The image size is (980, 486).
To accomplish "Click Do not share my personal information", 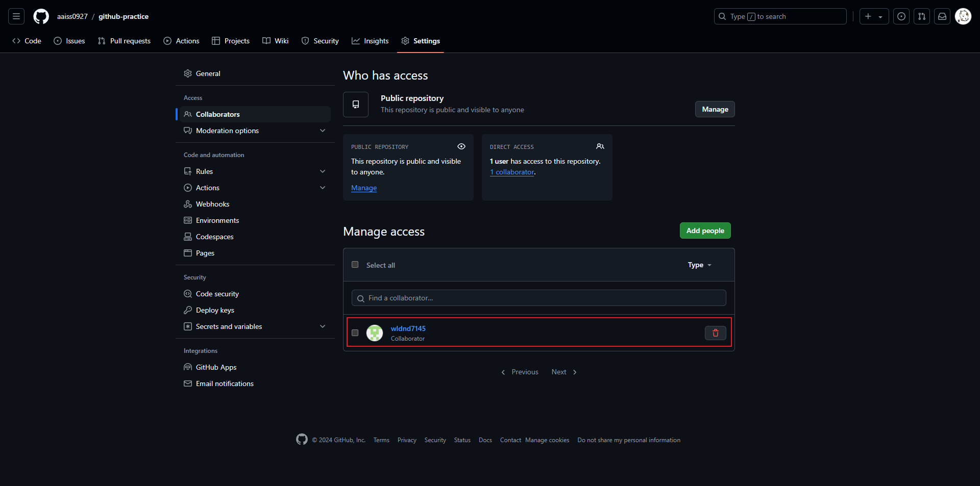I will pyautogui.click(x=629, y=440).
